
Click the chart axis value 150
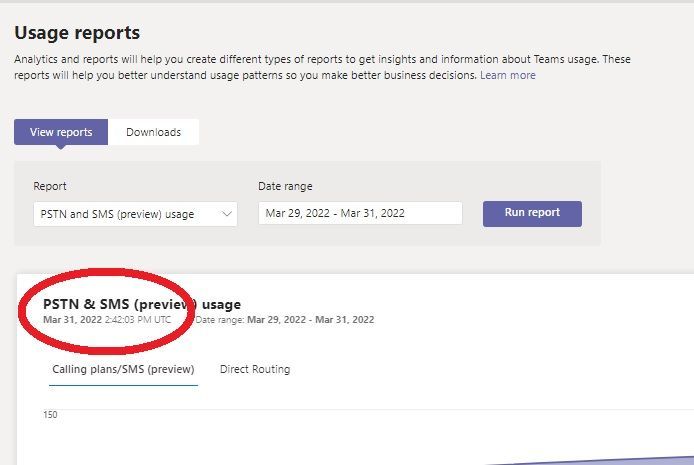(50, 415)
